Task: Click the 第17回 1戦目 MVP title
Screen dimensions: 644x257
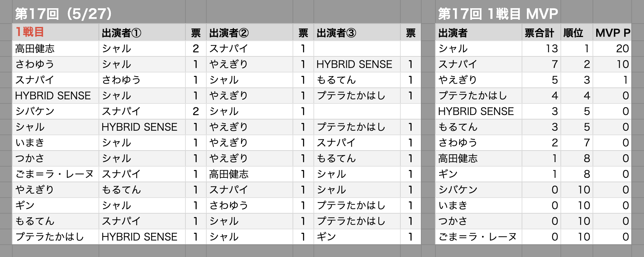Action: click(x=498, y=14)
